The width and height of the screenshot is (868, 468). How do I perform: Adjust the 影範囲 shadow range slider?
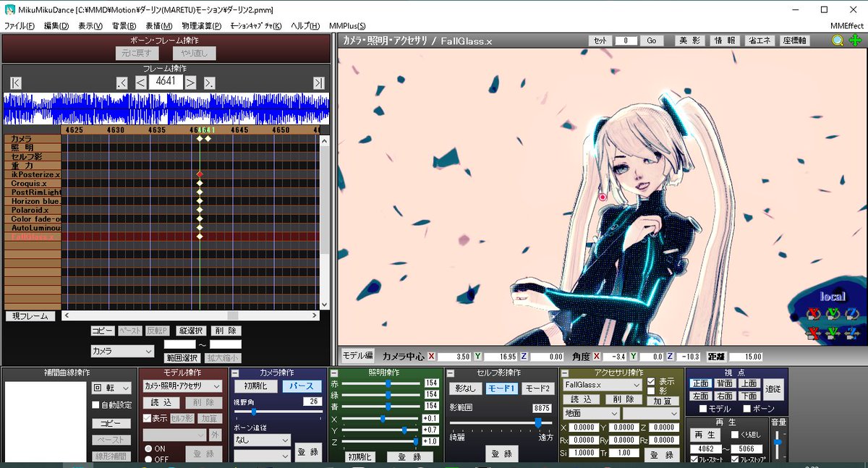(x=501, y=422)
